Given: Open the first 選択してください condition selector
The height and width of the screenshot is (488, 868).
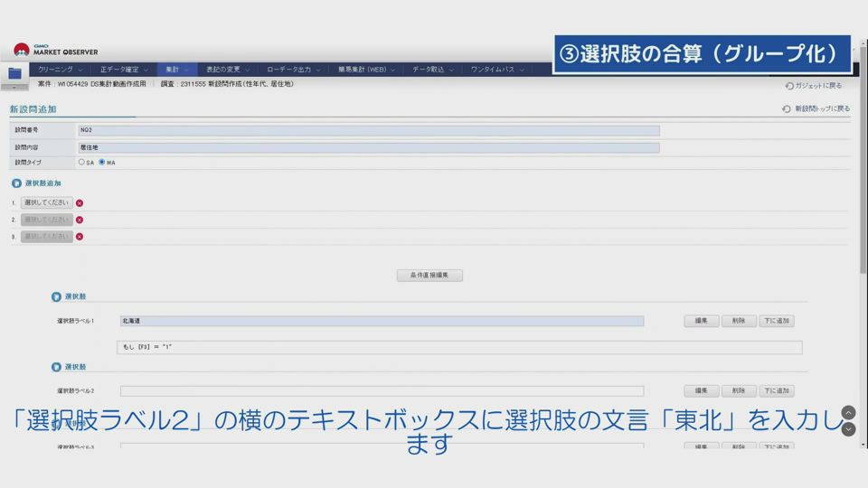Looking at the screenshot, I should tap(47, 203).
